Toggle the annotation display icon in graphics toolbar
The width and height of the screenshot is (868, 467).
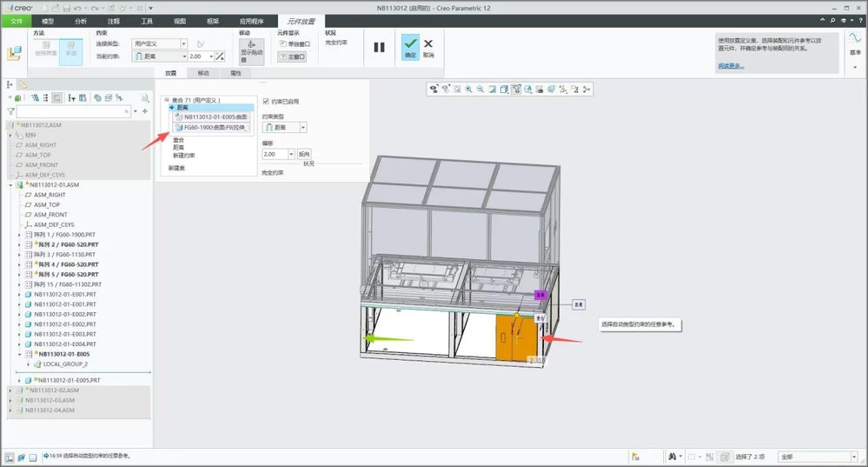click(x=574, y=90)
